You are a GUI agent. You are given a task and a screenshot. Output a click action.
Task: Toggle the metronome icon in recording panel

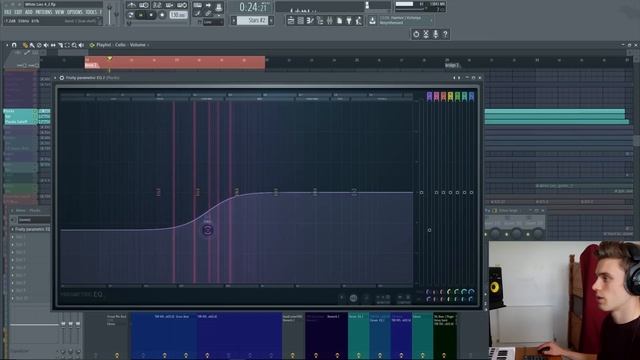pos(132,5)
